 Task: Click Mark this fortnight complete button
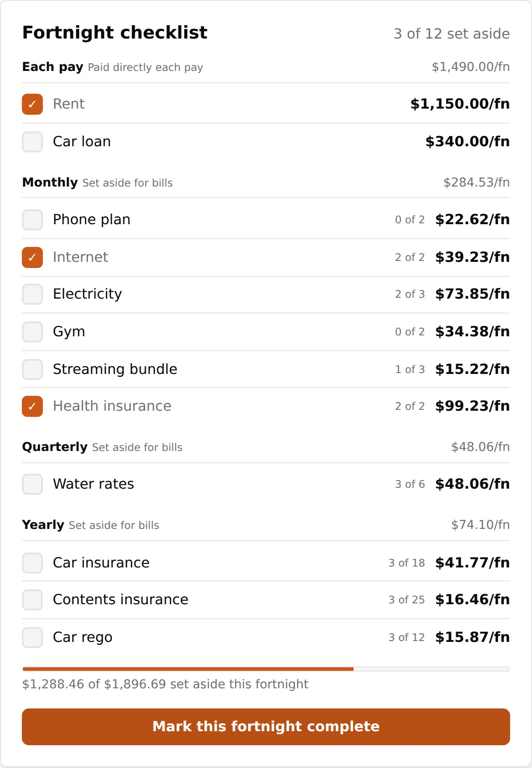(266, 727)
